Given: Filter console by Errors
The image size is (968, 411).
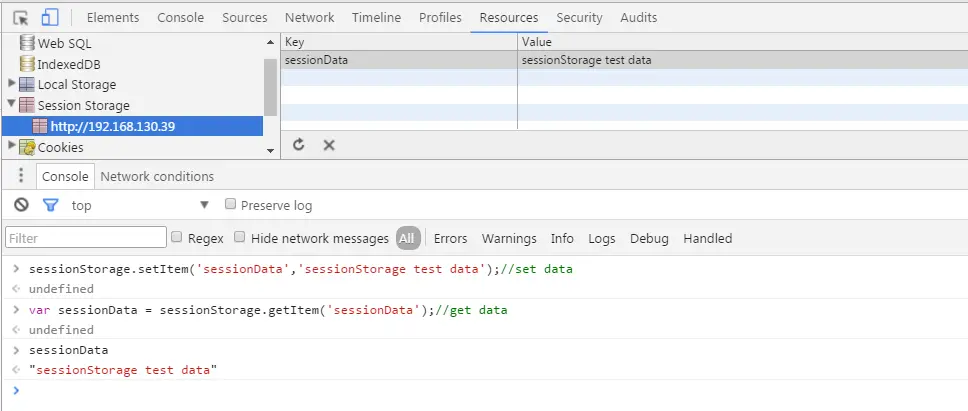Looking at the screenshot, I should coord(450,239).
